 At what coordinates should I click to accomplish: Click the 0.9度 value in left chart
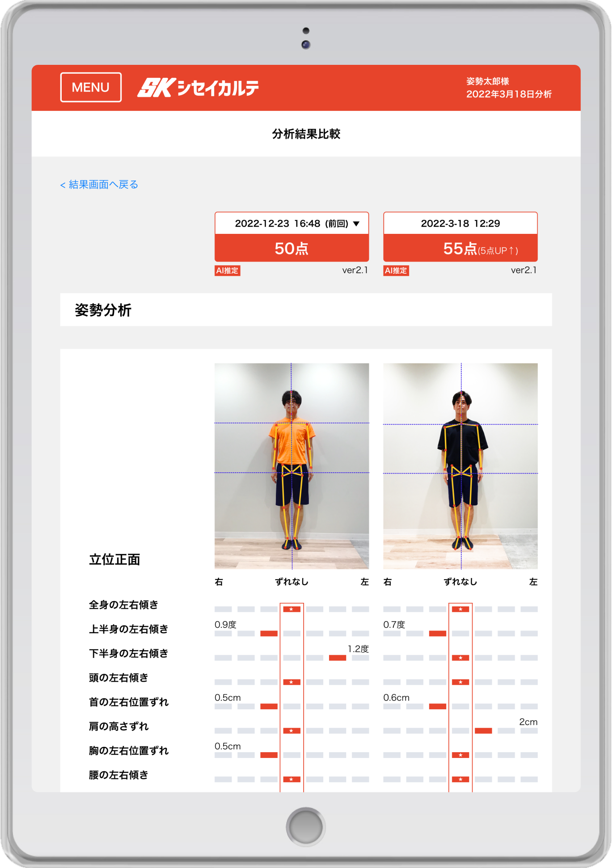pyautogui.click(x=225, y=624)
